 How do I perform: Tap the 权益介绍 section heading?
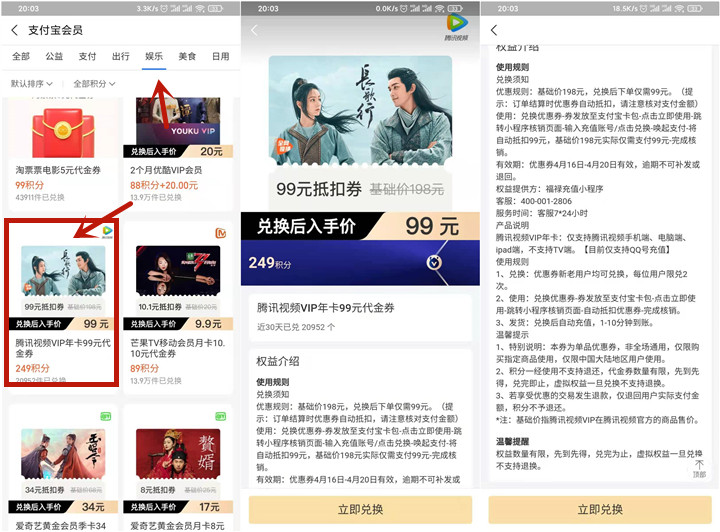(x=278, y=361)
